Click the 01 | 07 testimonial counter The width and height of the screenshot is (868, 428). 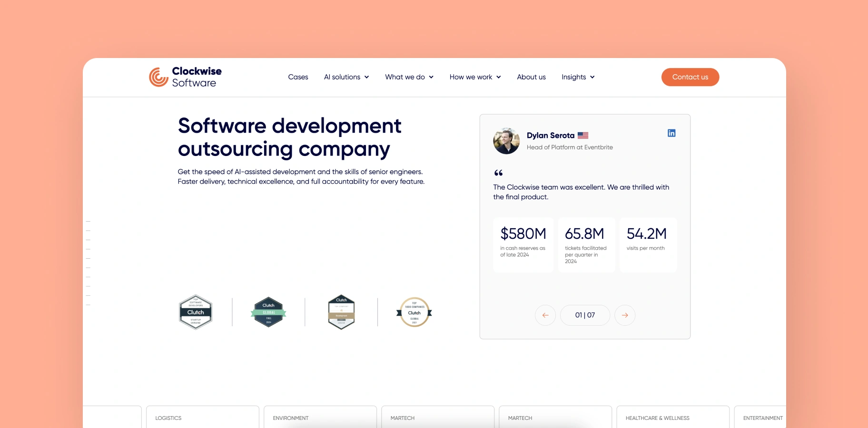[x=585, y=315]
